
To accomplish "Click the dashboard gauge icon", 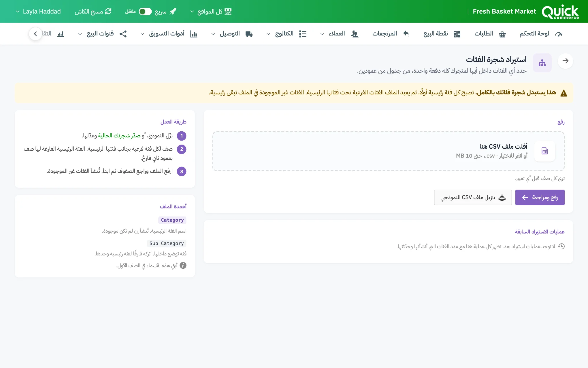I will click(x=558, y=34).
